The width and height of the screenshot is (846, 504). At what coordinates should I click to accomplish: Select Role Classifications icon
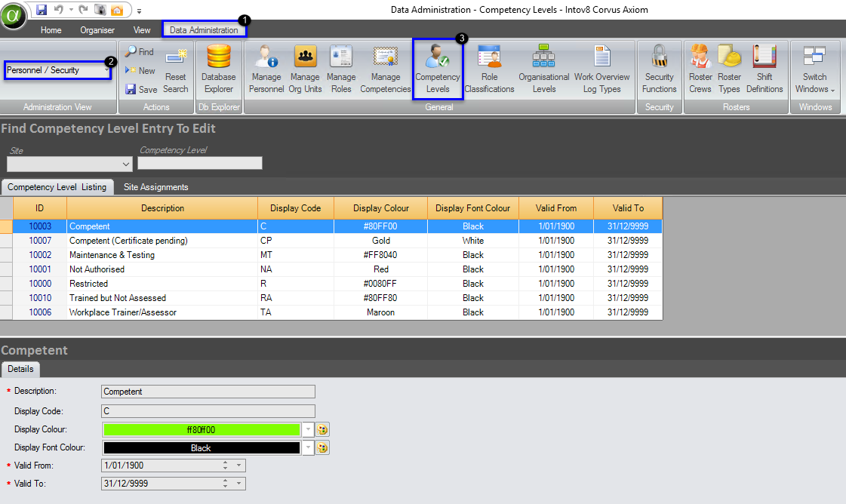click(489, 69)
